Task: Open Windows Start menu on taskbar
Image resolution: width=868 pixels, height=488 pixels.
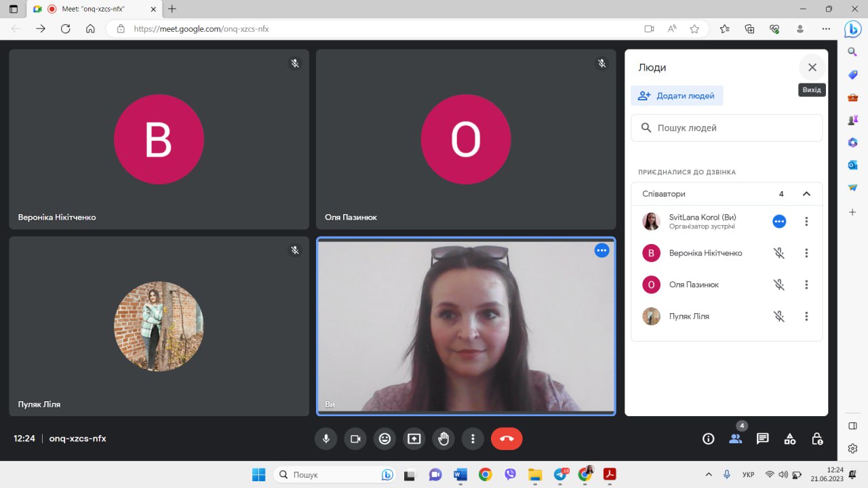Action: (259, 474)
